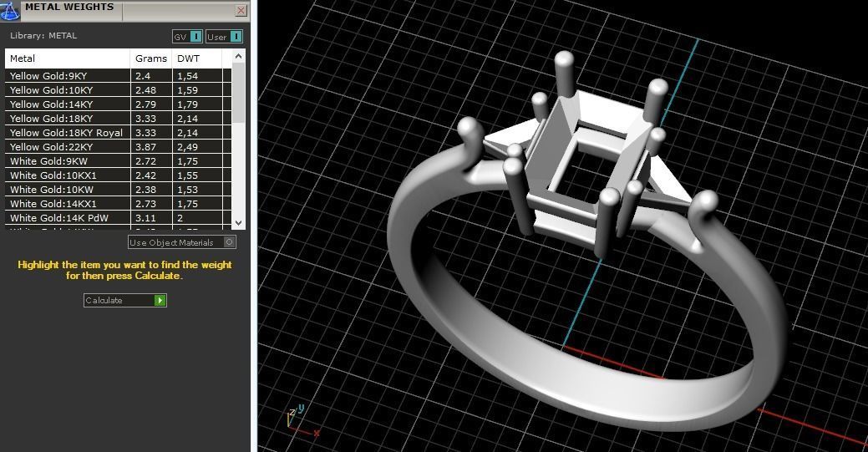Click the XYZ axis indicator in viewport
Viewport: 868px width, 452px height.
pos(302,421)
